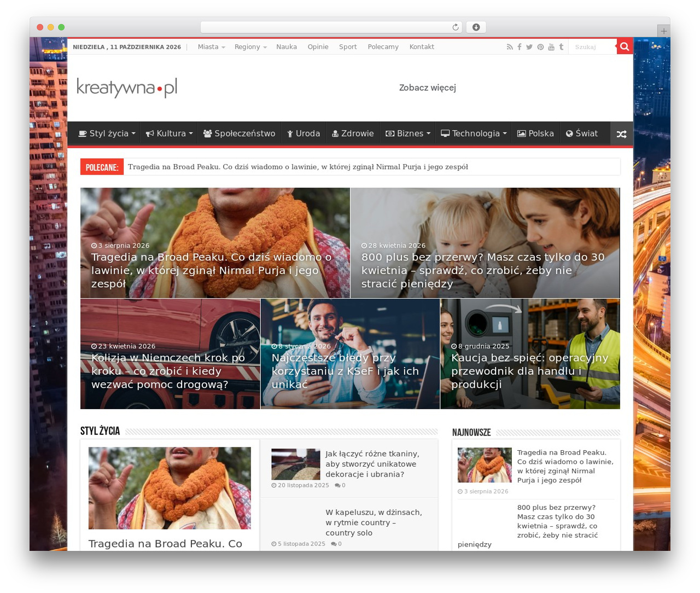Click the browser reload icon
The image size is (700, 593).
(x=456, y=27)
